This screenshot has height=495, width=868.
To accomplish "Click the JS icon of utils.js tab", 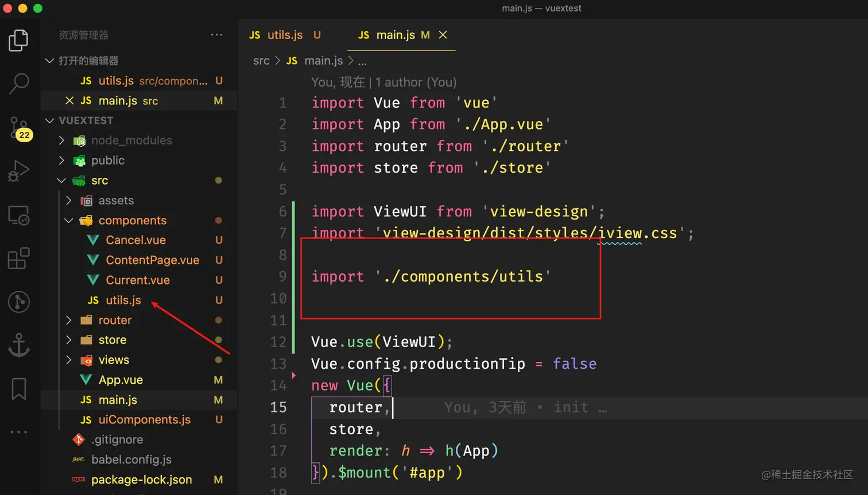I will pyautogui.click(x=255, y=35).
